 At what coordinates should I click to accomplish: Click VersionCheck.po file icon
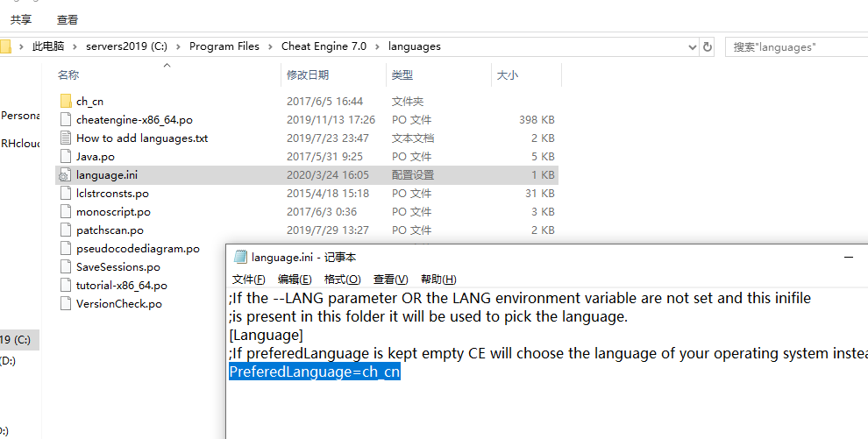click(x=66, y=303)
